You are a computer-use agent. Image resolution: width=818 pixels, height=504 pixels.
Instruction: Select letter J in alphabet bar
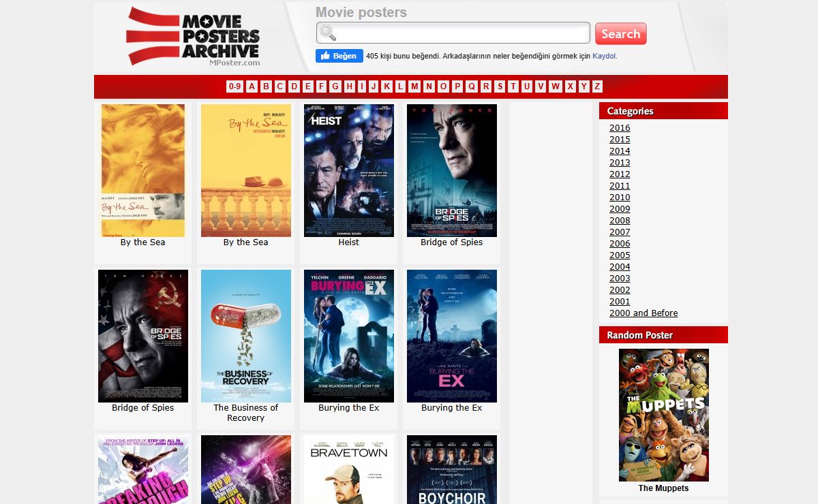click(x=374, y=86)
